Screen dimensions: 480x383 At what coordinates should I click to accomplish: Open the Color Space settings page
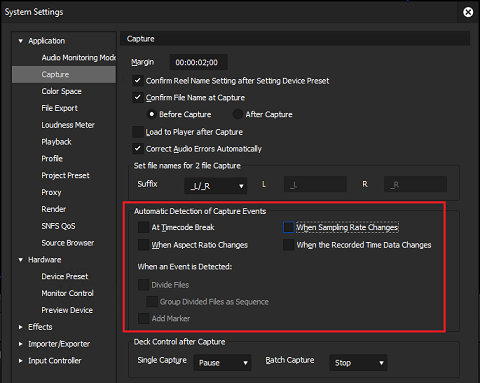pyautogui.click(x=62, y=91)
